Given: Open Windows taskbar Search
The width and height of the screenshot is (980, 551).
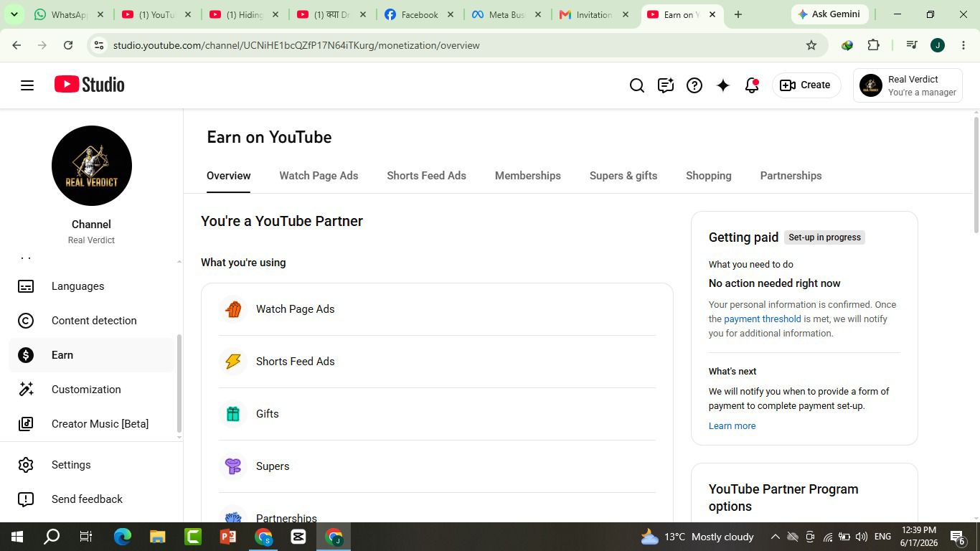Looking at the screenshot, I should pyautogui.click(x=52, y=537).
